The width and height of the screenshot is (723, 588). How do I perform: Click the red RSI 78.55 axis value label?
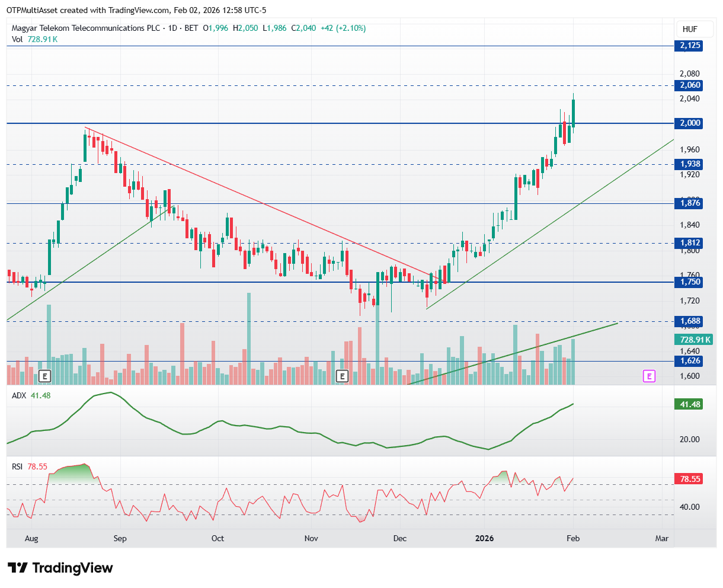coord(690,479)
